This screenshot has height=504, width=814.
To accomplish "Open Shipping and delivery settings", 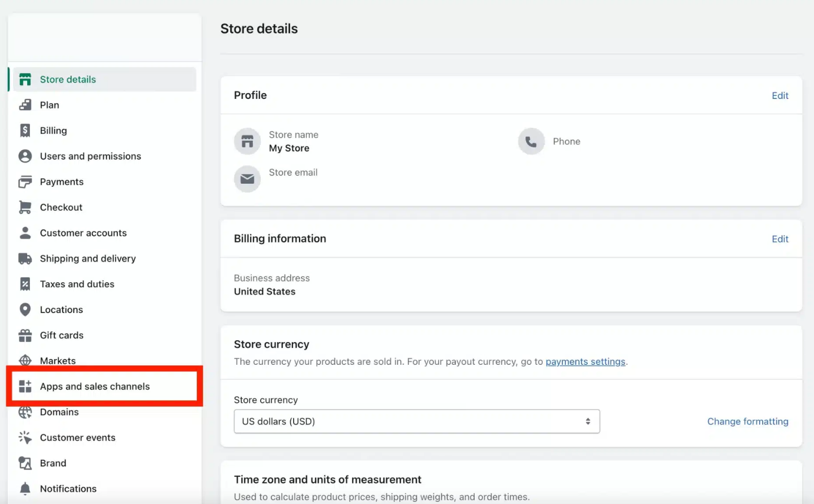I will point(105,259).
